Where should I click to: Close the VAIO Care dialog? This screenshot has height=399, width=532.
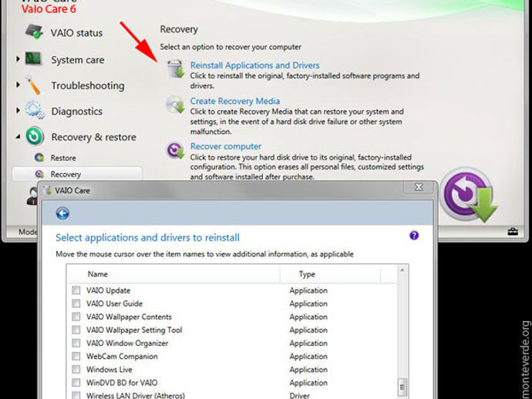pos(419,186)
